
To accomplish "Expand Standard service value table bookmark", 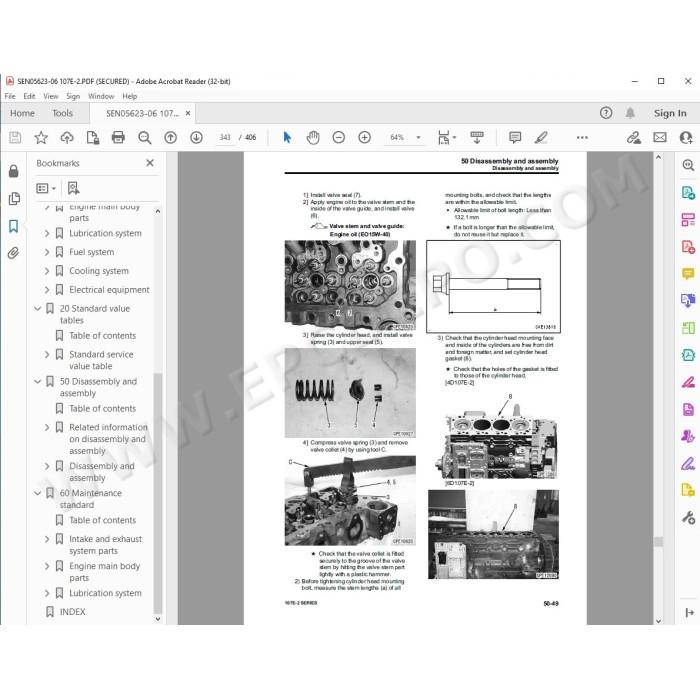I will pos(47,354).
